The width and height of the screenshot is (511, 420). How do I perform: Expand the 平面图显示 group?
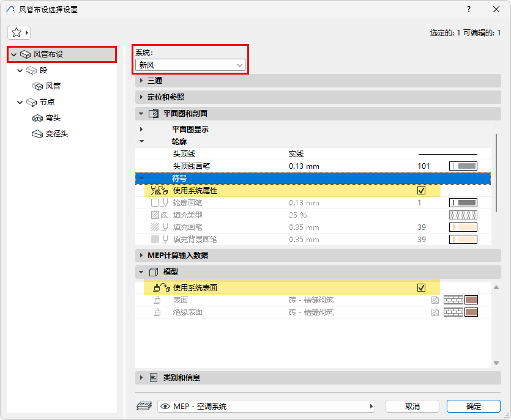point(141,129)
